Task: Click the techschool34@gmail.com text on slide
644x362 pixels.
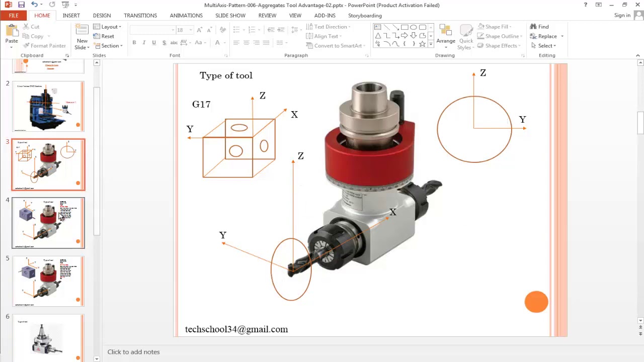Action: tap(236, 329)
